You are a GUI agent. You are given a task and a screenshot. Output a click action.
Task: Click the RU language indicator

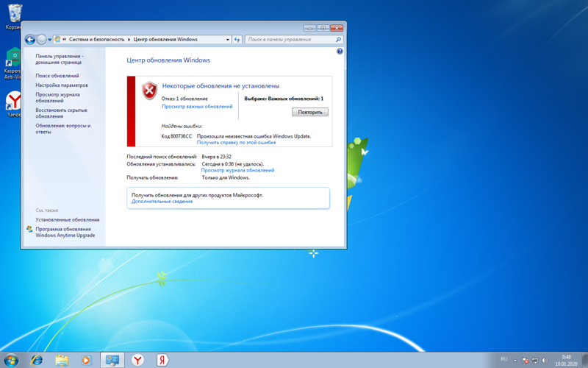504,359
